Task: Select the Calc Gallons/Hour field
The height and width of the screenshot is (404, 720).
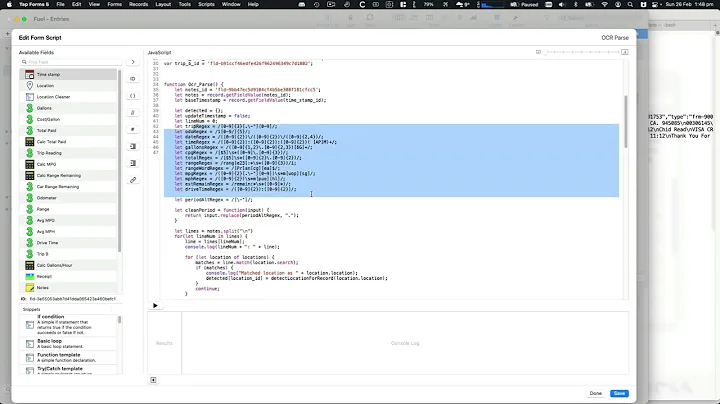Action: (x=69, y=265)
